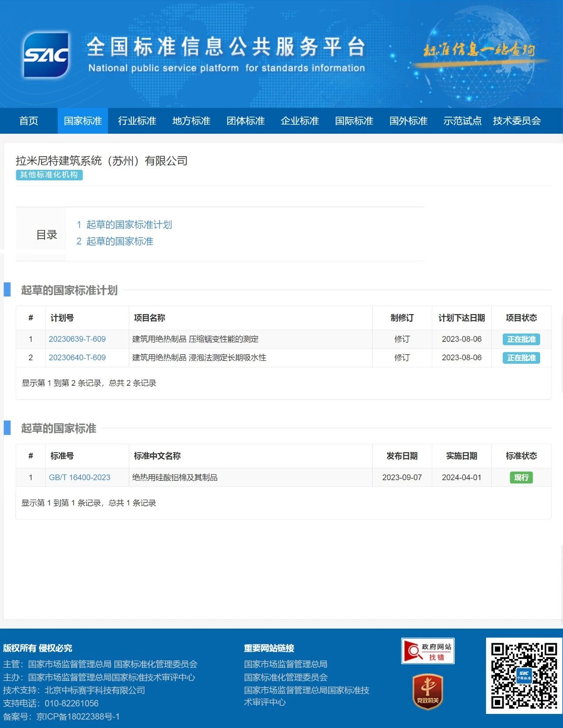Open the 行业标准 navigation item
563x728 pixels.
[x=137, y=121]
